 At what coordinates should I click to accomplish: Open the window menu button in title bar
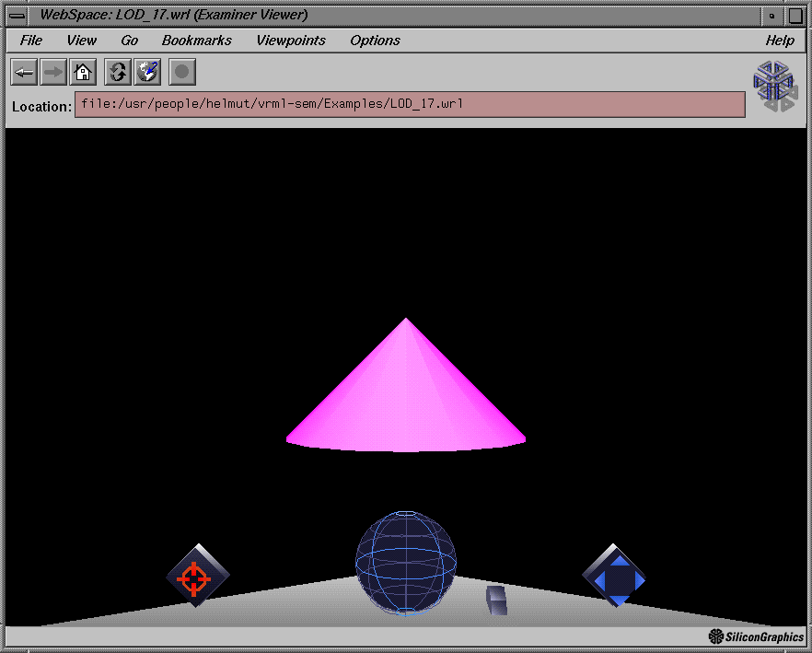click(17, 16)
